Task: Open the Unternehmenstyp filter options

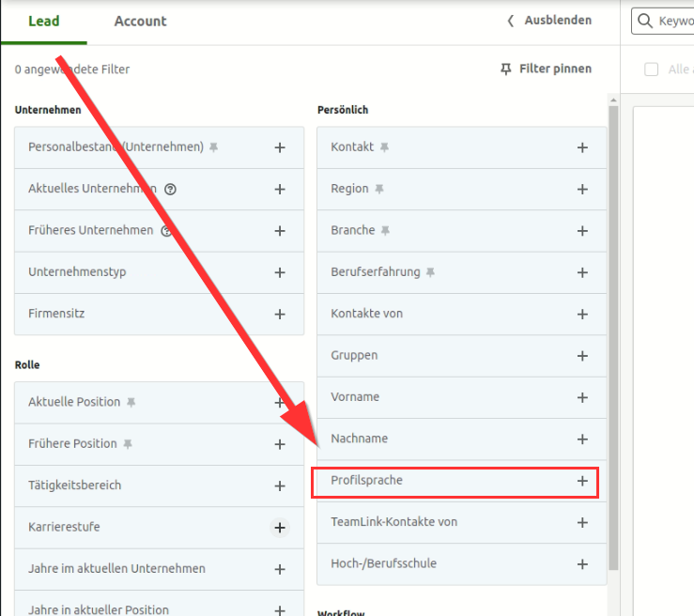Action: point(279,272)
